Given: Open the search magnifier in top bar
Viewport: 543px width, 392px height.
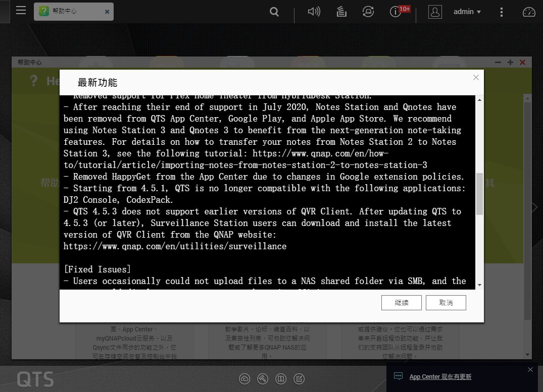Looking at the screenshot, I should coord(274,12).
